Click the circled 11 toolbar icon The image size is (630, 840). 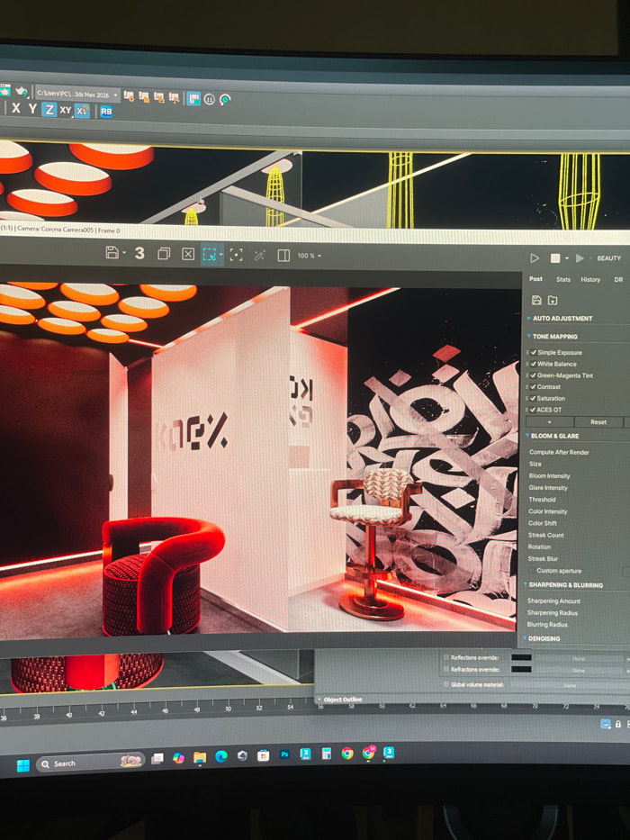[x=210, y=99]
